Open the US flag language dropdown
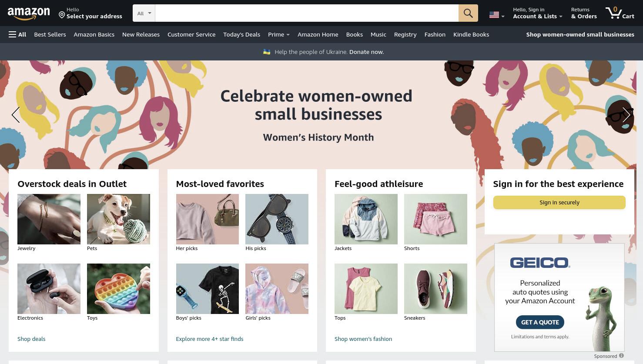This screenshot has width=643, height=364. [x=497, y=15]
